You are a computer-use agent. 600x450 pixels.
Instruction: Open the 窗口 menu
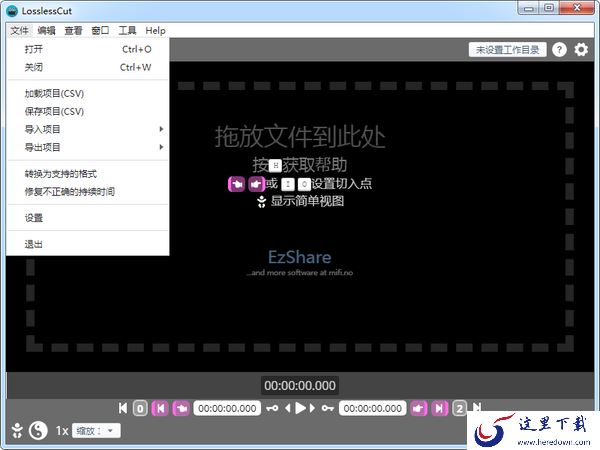coord(100,31)
